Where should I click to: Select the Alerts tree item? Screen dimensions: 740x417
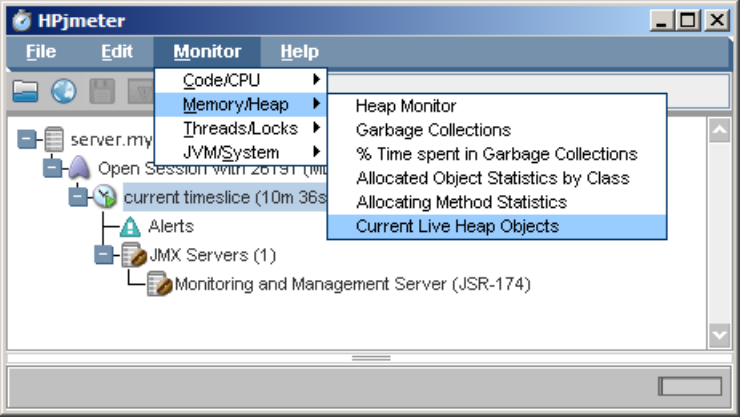170,226
